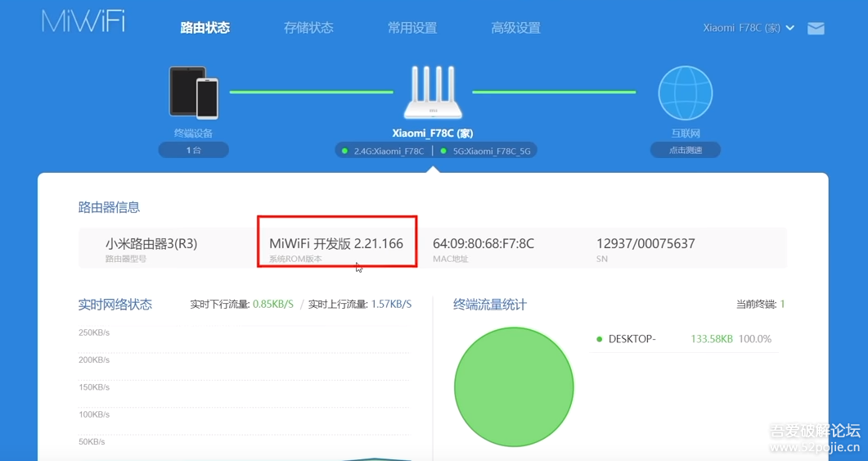Image resolution: width=868 pixels, height=461 pixels.
Task: Click the 实时上行流量 label
Action: click(338, 304)
